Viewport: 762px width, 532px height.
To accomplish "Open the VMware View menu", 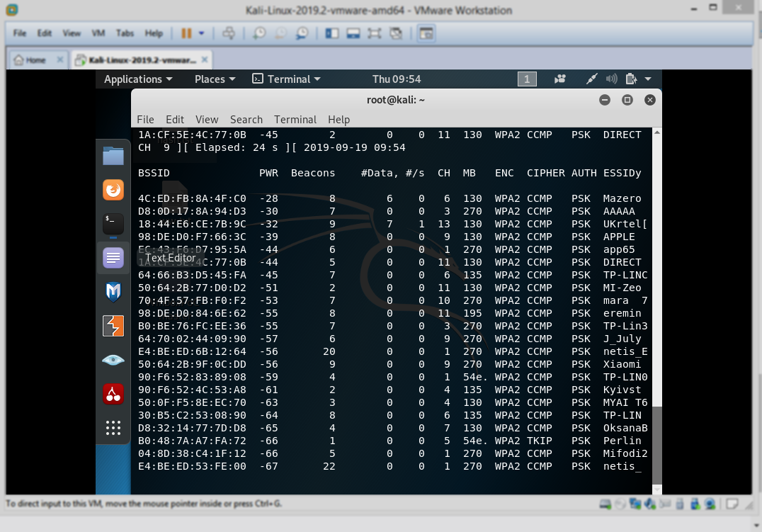I will tap(72, 33).
